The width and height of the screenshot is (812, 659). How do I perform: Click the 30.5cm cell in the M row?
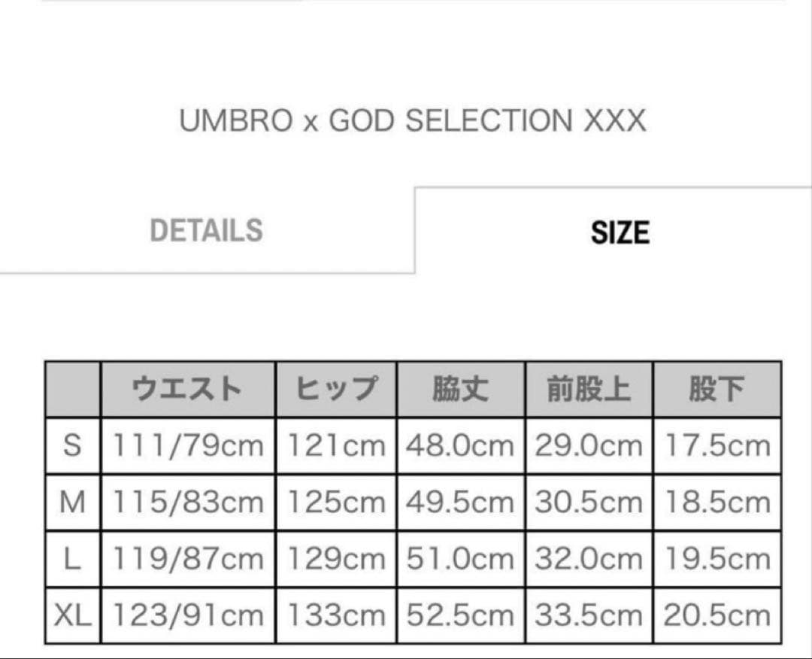(x=589, y=502)
